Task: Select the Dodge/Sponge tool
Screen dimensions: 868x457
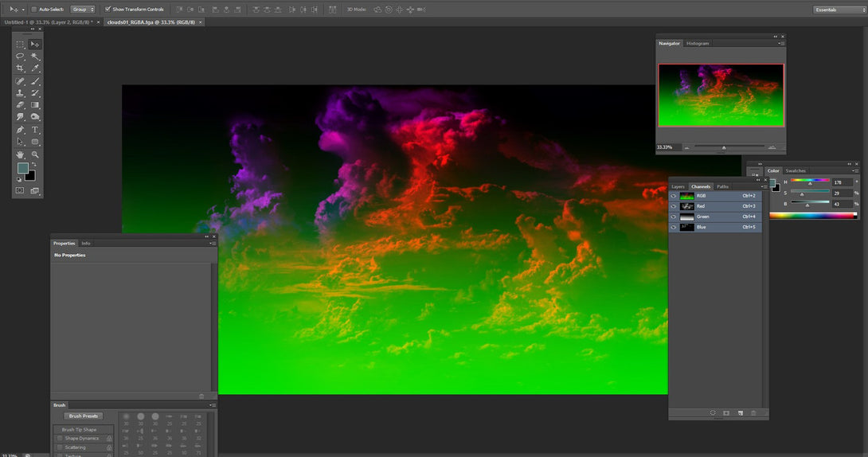Action: click(35, 117)
